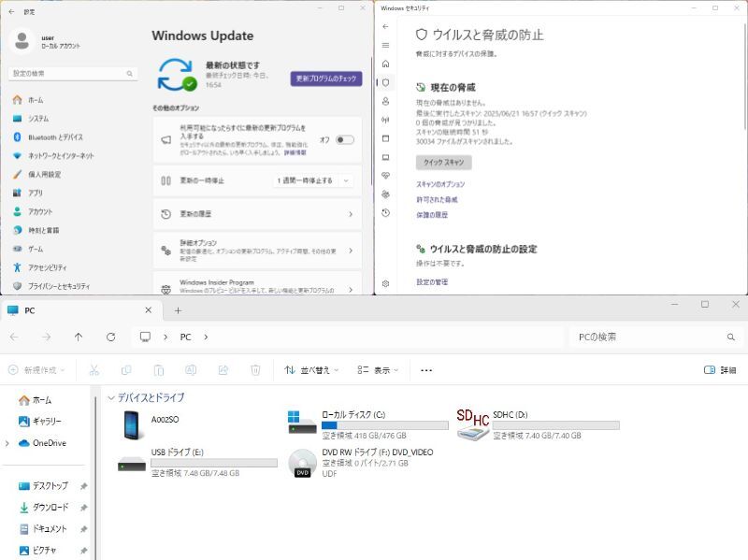Screen dimensions: 748x560
Task: Toggle the 詳細 details pane button
Action: [720, 370]
